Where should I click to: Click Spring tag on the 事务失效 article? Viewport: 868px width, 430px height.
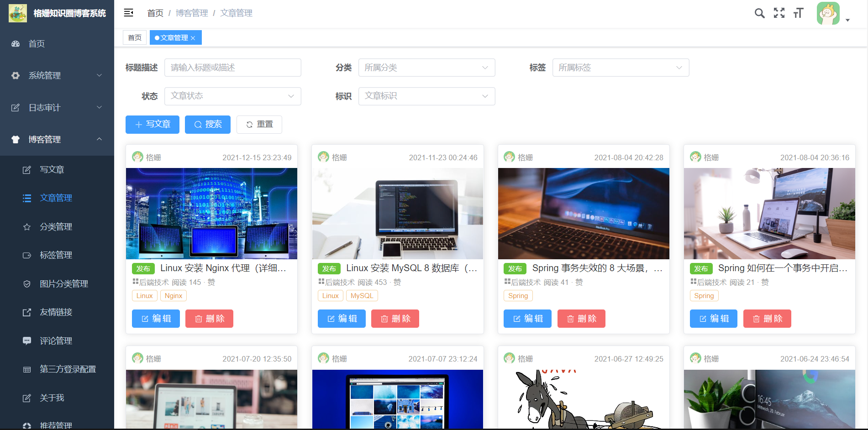pos(518,296)
